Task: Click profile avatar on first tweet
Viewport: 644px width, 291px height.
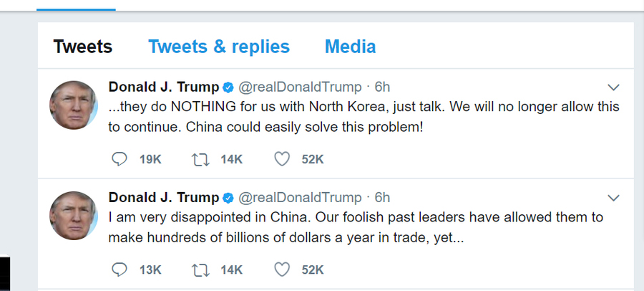Action: click(74, 105)
